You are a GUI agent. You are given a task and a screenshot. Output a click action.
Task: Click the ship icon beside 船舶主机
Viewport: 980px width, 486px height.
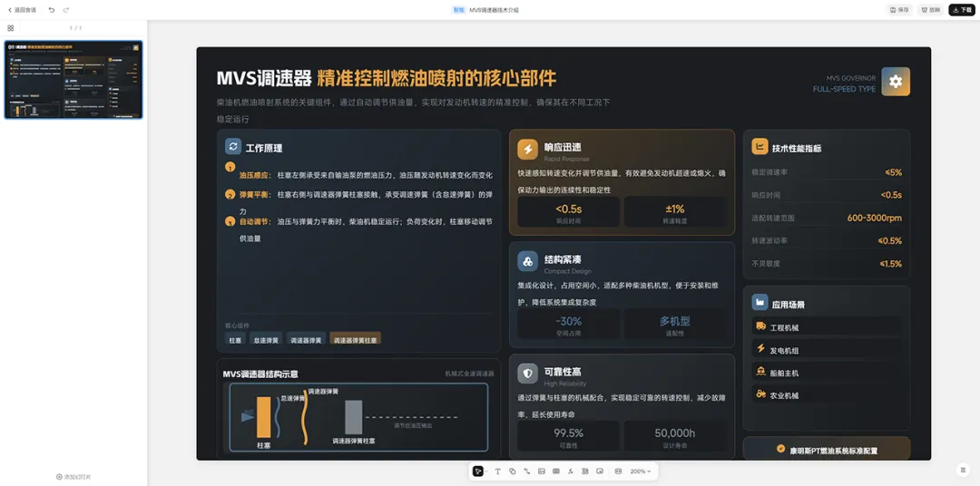point(760,371)
